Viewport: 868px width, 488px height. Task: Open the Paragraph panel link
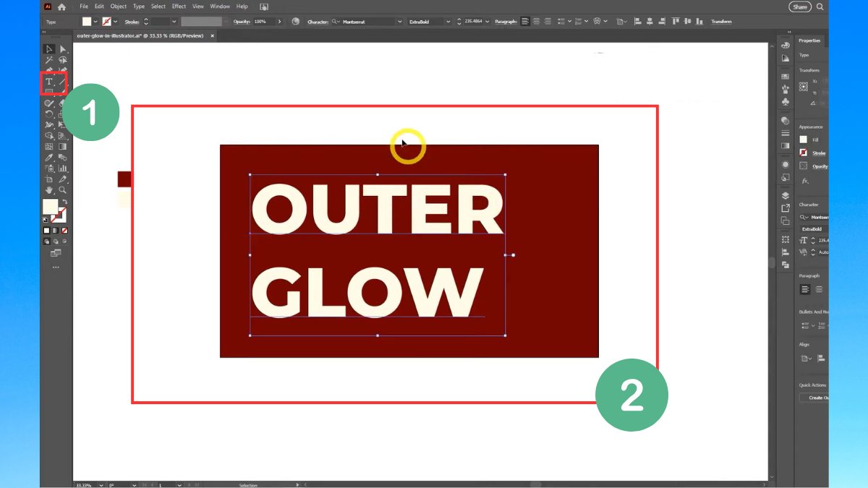[506, 22]
